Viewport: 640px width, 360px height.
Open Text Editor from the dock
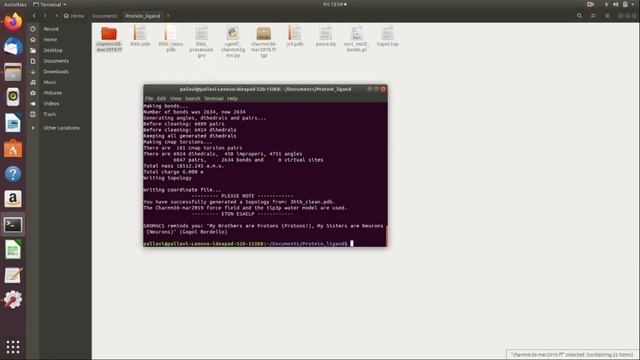(13, 275)
